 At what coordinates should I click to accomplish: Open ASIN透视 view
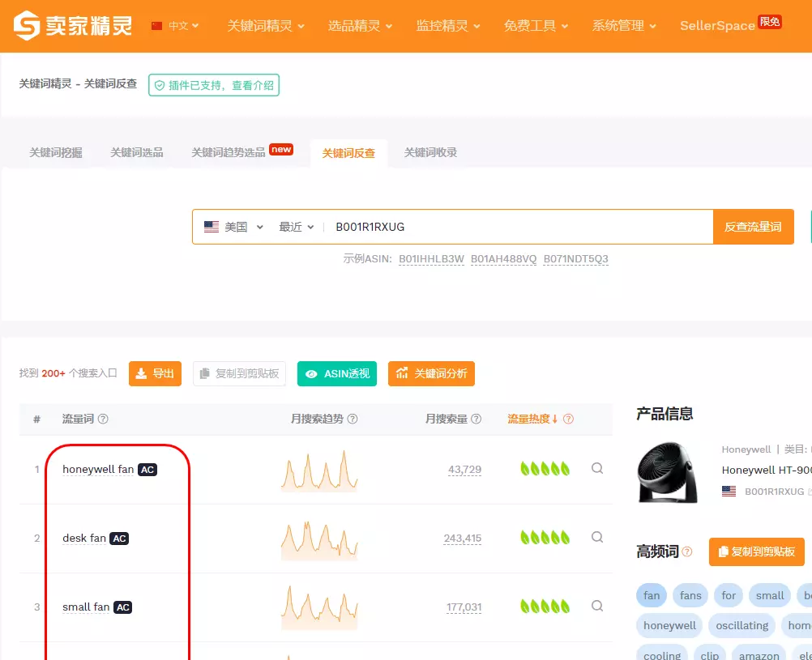click(x=337, y=374)
